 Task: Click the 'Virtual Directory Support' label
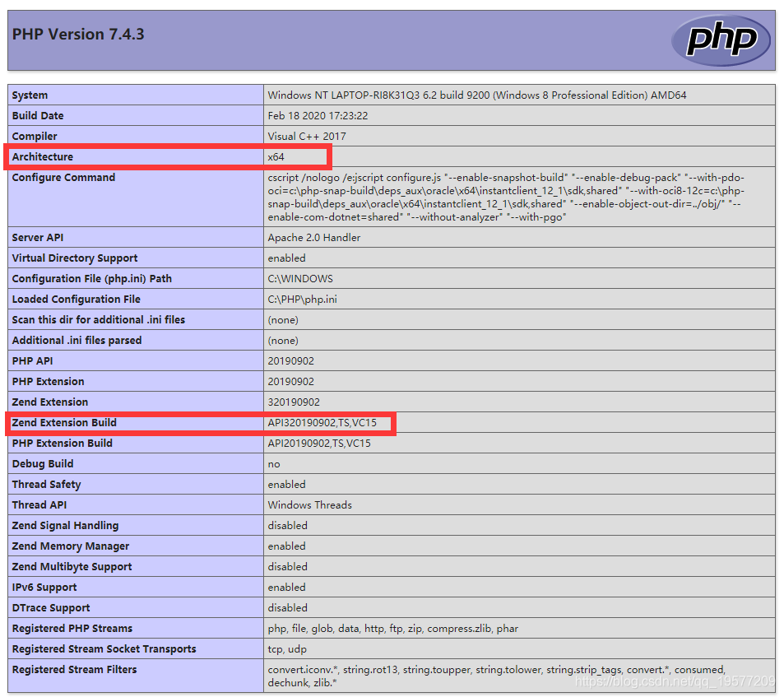click(75, 258)
